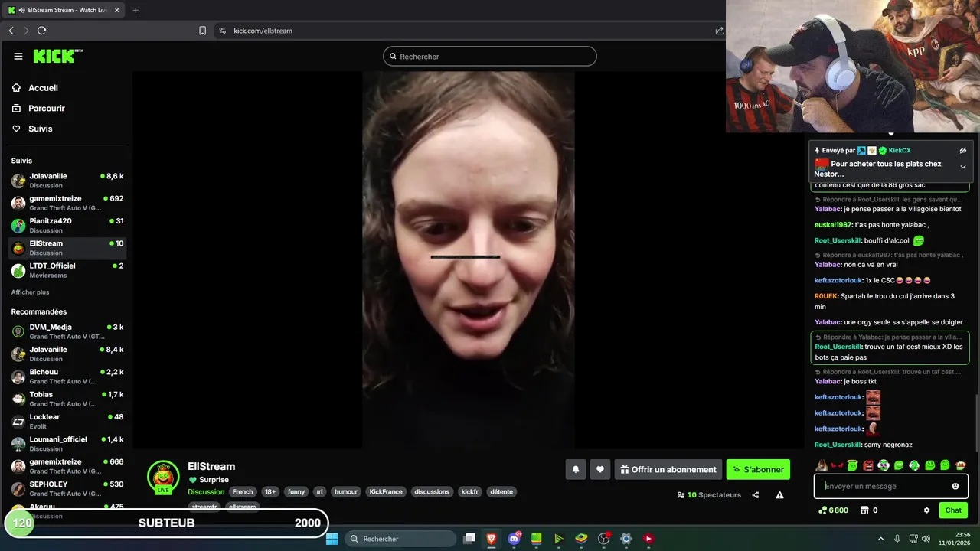Viewport: 980px width, 551px height.
Task: Pick the angry red face emote
Action: pos(868,465)
